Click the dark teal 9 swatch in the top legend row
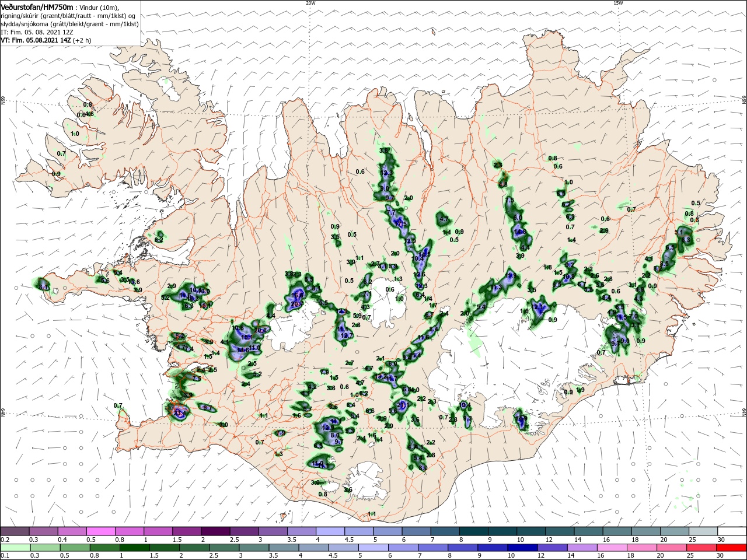 pos(502,531)
